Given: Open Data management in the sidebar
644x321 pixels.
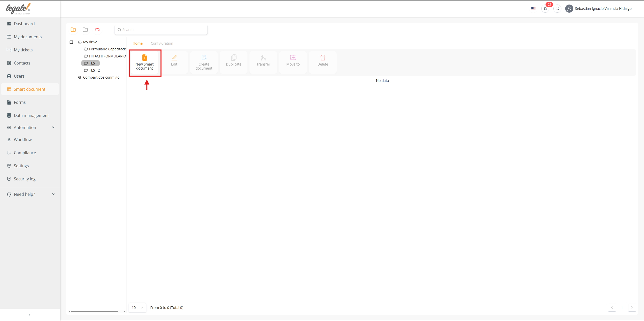Looking at the screenshot, I should [x=31, y=115].
